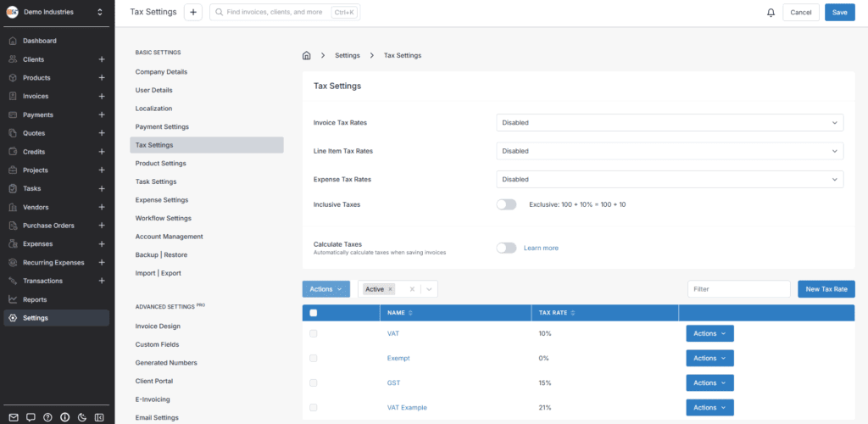868x424 pixels.
Task: Check the select-all checkbox in table header
Action: (314, 313)
